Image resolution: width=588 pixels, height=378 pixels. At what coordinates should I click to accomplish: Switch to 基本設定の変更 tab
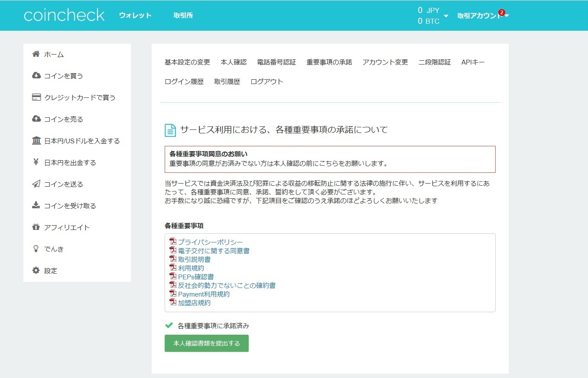tap(187, 62)
